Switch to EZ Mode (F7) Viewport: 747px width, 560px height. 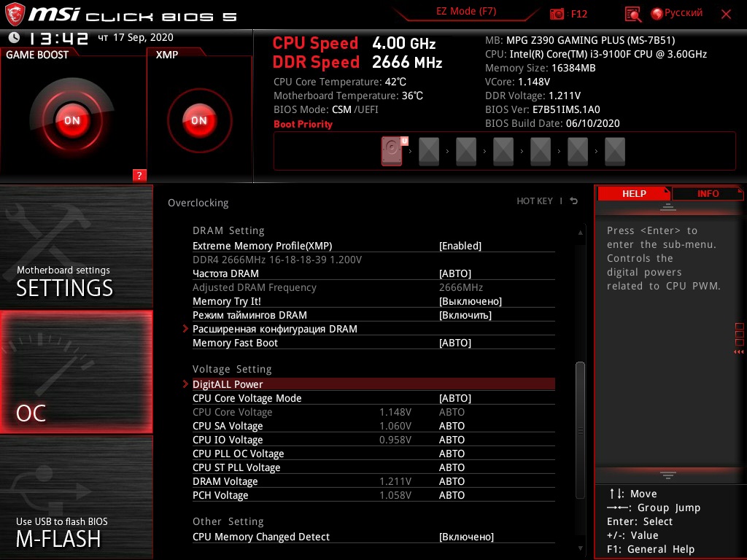(466, 12)
